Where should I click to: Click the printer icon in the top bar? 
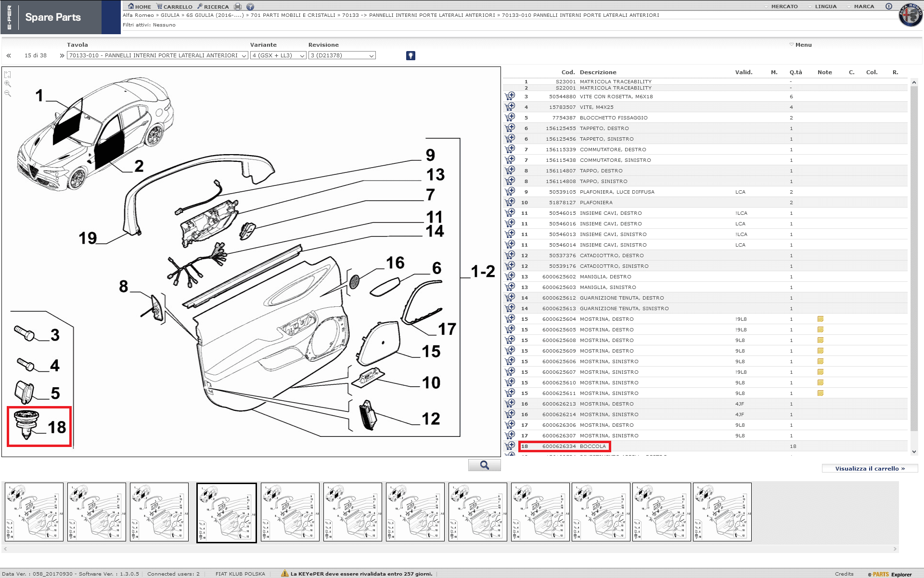238,7
